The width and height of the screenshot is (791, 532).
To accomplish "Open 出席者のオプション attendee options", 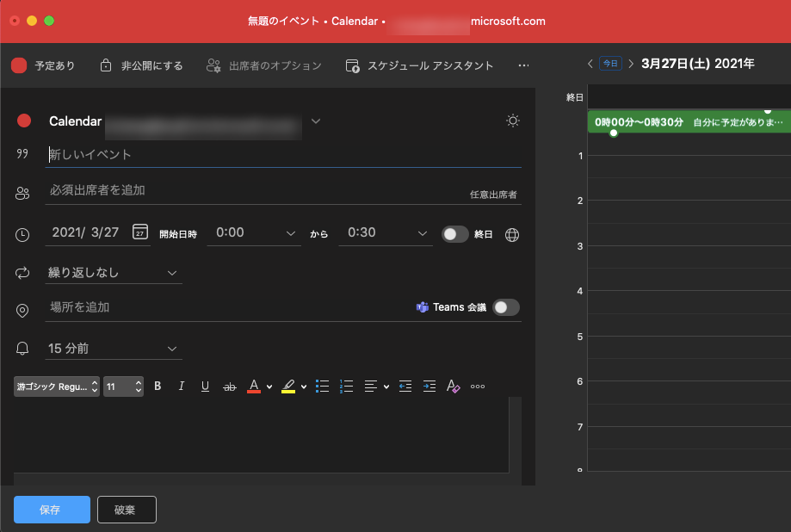I will (264, 65).
